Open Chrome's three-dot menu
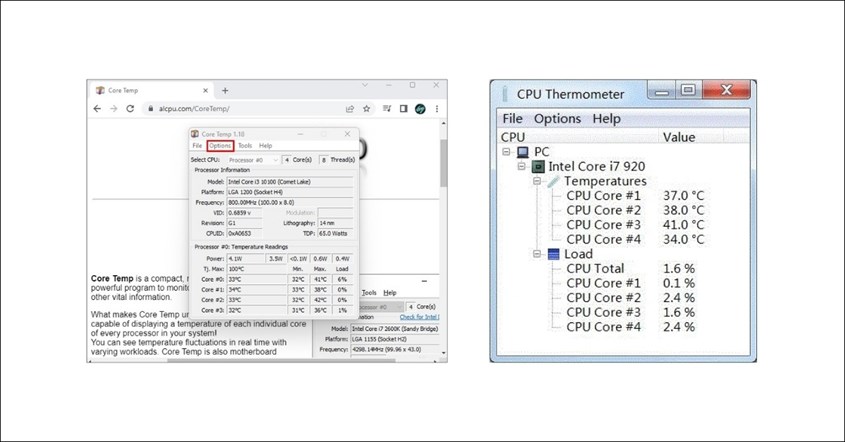 tap(437, 108)
